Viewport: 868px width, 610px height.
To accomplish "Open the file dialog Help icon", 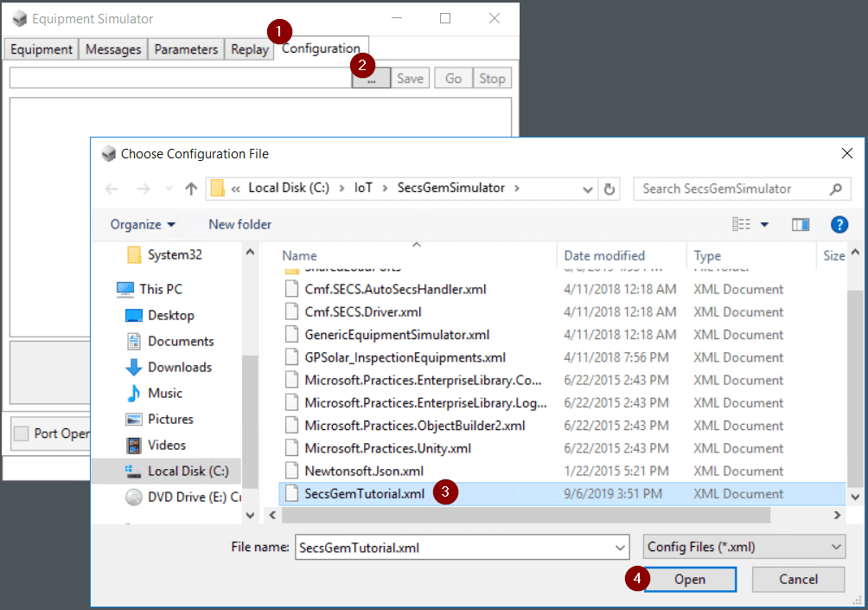I will point(839,224).
